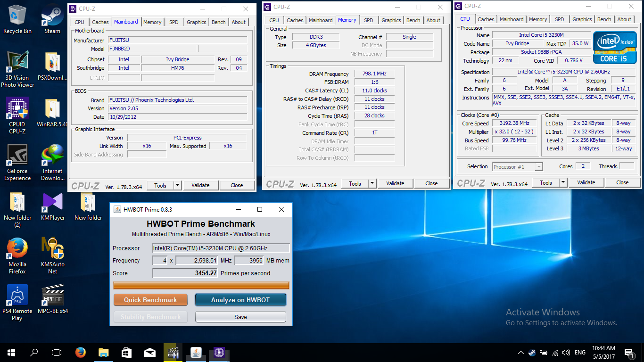Open Microsoft Store taskbar icon
Viewport: 644px width, 362px height.
pyautogui.click(x=127, y=353)
